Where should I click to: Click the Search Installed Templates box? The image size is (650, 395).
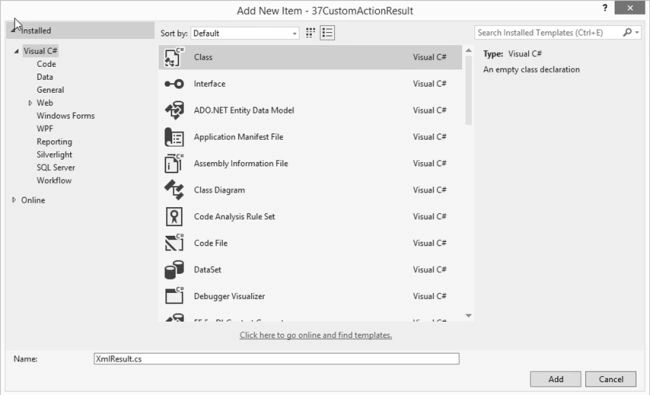coord(557,32)
